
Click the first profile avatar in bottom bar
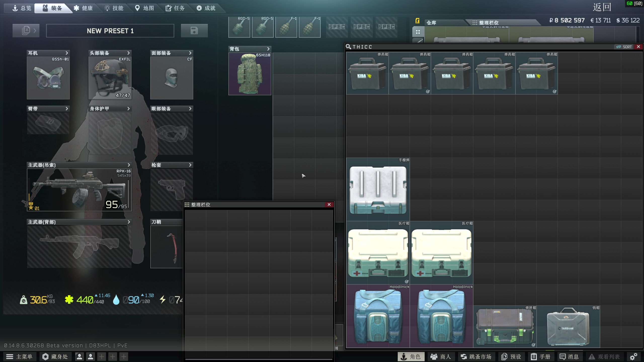pos(79,356)
